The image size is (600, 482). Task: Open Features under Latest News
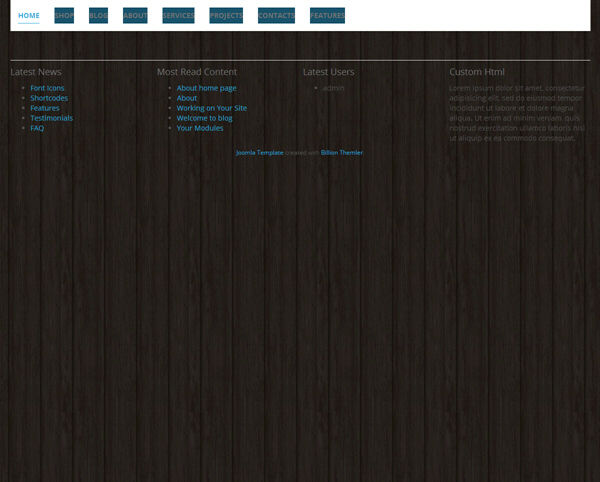tap(45, 108)
